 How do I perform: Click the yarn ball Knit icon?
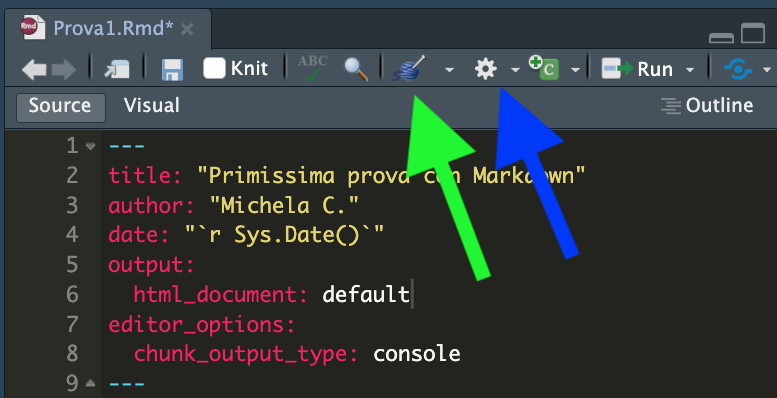409,68
